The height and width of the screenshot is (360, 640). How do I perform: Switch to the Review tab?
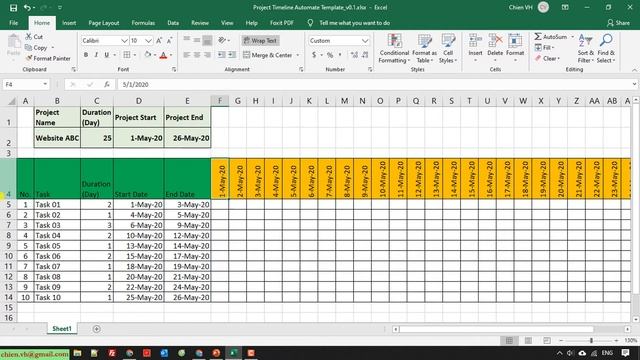[x=200, y=23]
